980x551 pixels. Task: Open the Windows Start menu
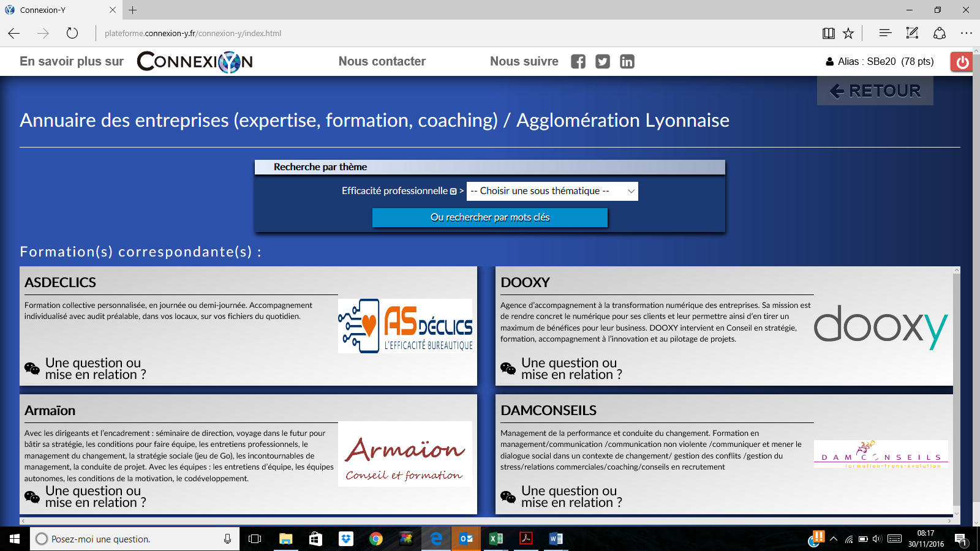click(15, 539)
